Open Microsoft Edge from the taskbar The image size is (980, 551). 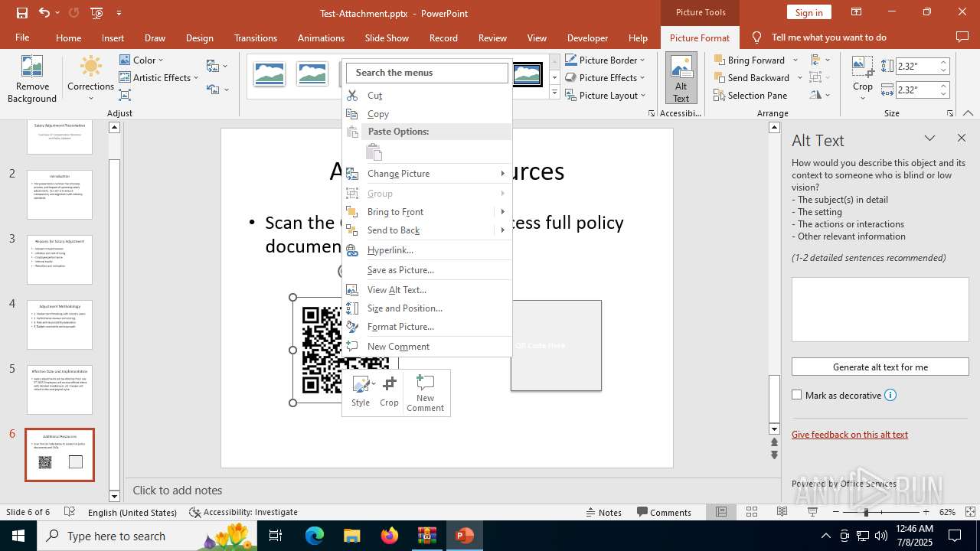[x=315, y=536]
